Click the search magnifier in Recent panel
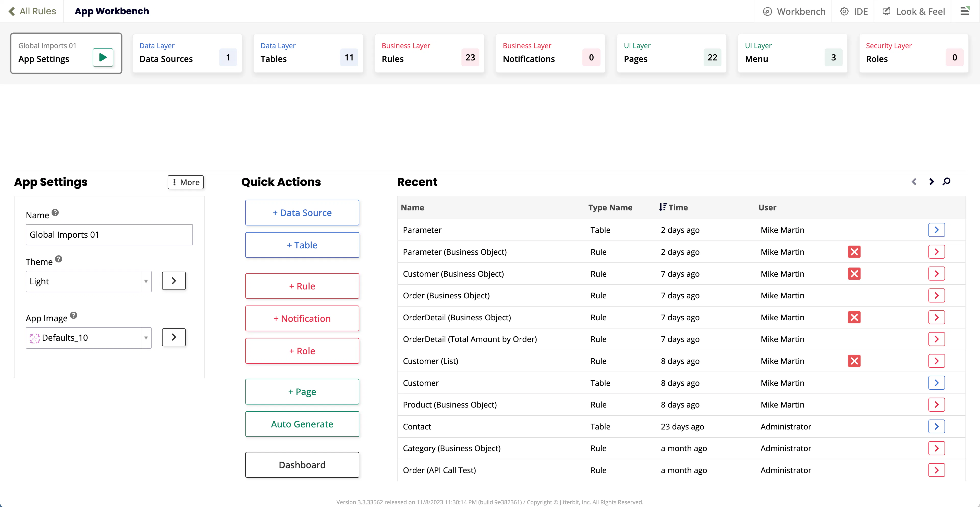Screen dimensions: 980x507 (947, 182)
